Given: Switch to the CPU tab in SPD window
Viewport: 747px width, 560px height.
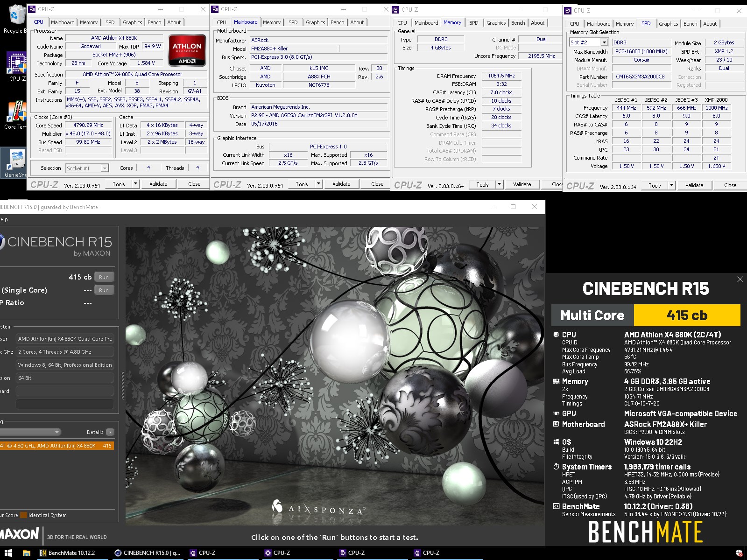Looking at the screenshot, I should (x=575, y=24).
